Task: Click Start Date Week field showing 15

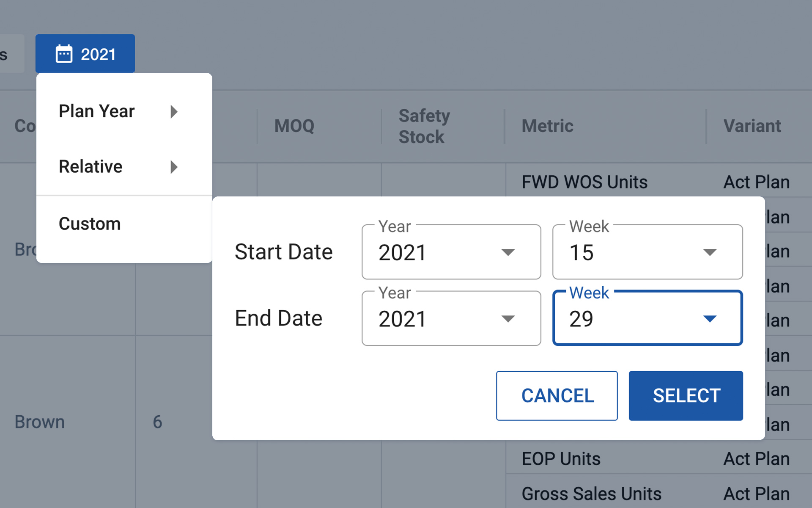Action: click(647, 252)
